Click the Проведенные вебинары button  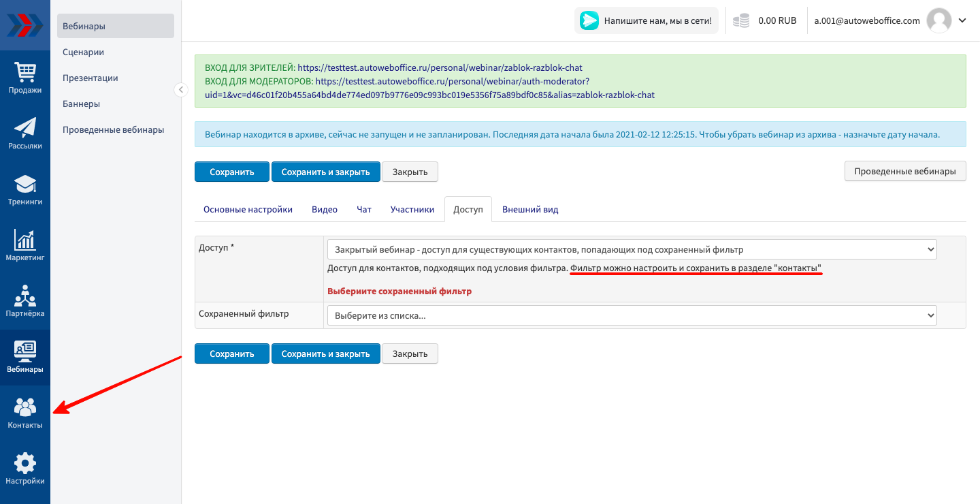tap(904, 172)
